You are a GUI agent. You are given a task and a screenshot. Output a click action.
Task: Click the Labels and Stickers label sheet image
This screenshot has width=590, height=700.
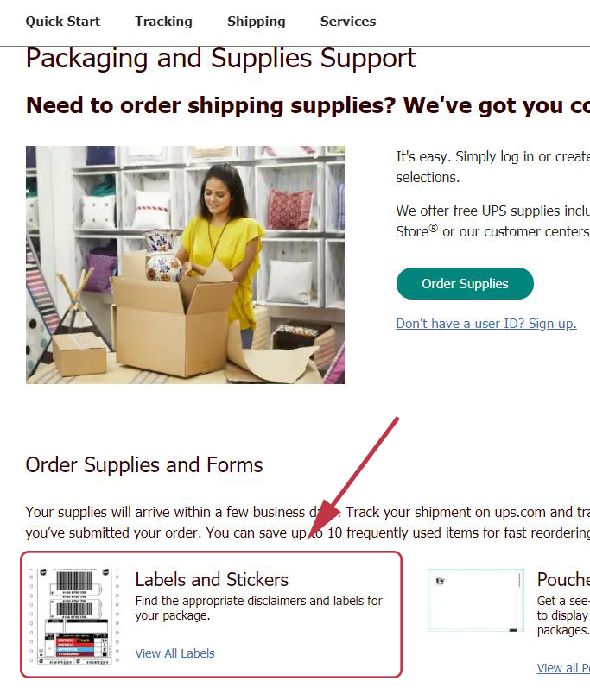[x=74, y=616]
